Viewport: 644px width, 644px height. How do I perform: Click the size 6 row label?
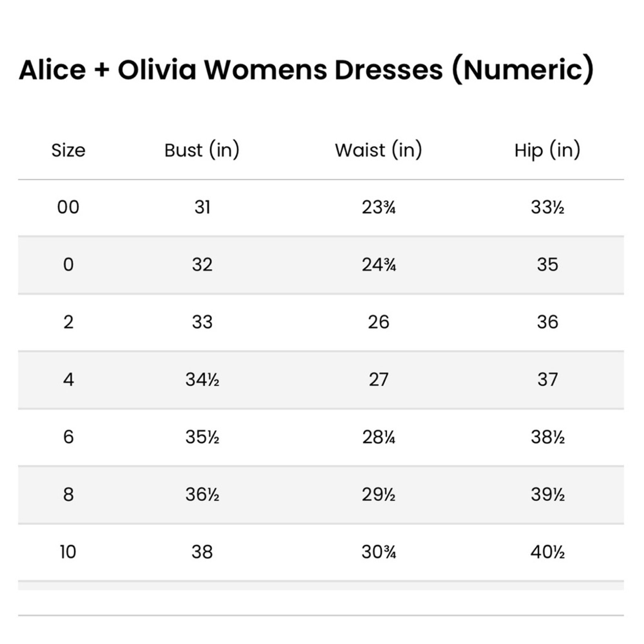(x=68, y=437)
